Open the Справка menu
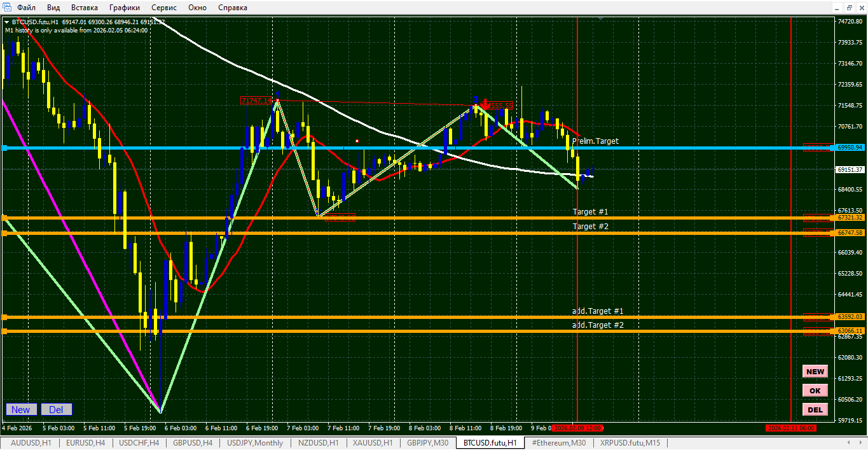 click(233, 8)
